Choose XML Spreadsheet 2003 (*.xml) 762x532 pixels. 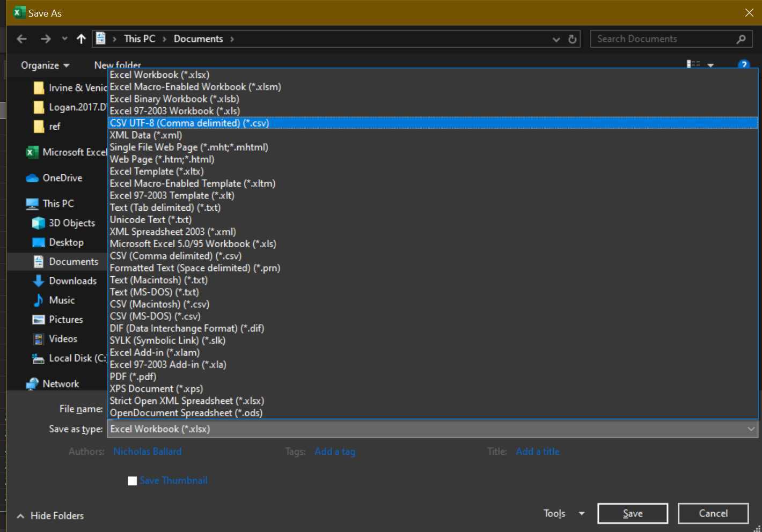[x=433, y=232]
